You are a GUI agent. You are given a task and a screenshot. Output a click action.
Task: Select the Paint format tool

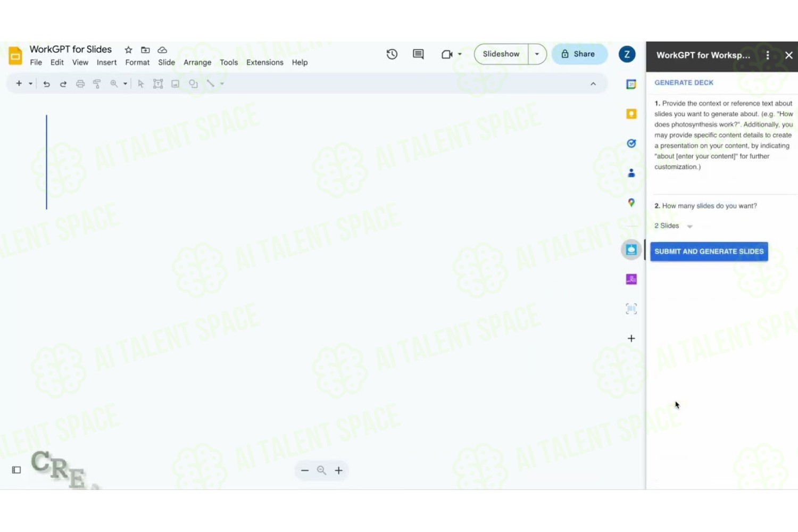point(97,84)
